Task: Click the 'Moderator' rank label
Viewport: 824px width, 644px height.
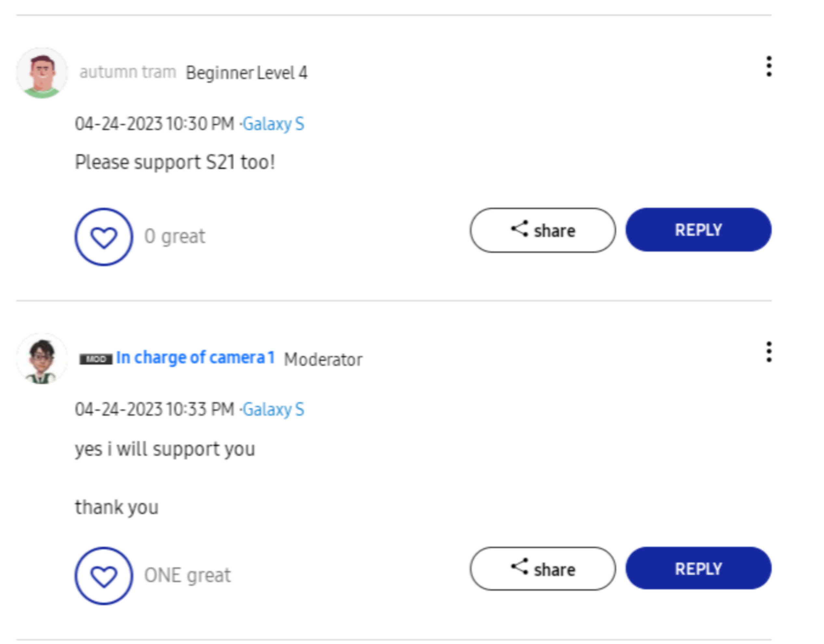Action: pos(323,360)
